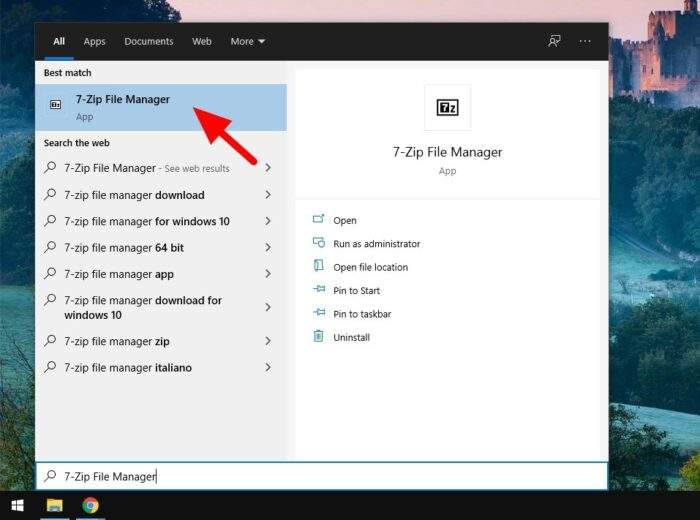Click search icon beside '7-zip file manager italiano'
This screenshot has width=700, height=520.
[x=50, y=367]
